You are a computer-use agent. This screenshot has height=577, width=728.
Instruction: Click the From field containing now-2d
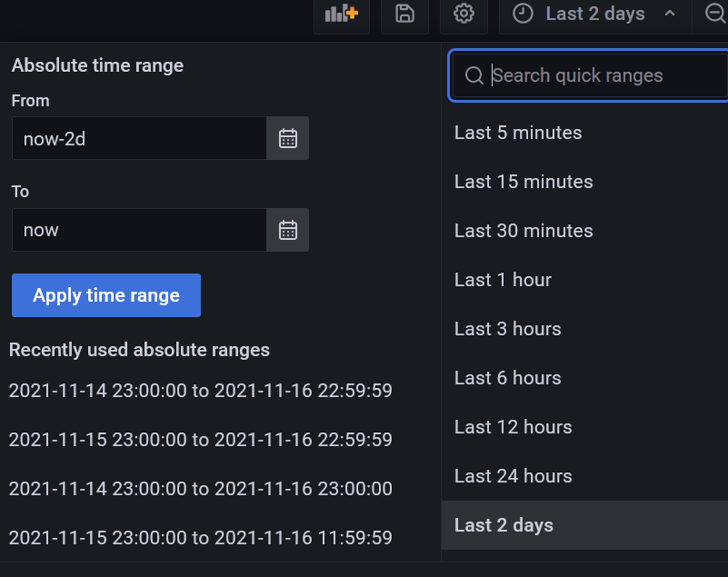point(138,138)
